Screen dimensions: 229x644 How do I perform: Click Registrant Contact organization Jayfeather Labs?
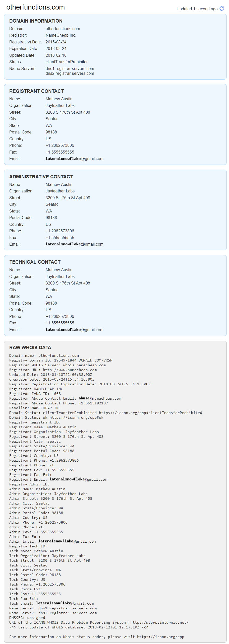tap(60, 106)
